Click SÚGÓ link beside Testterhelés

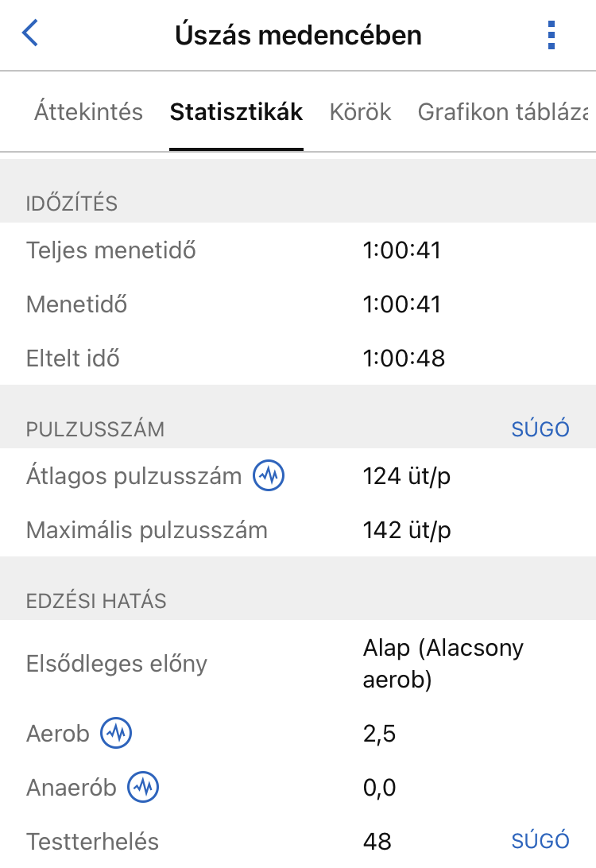(x=540, y=841)
